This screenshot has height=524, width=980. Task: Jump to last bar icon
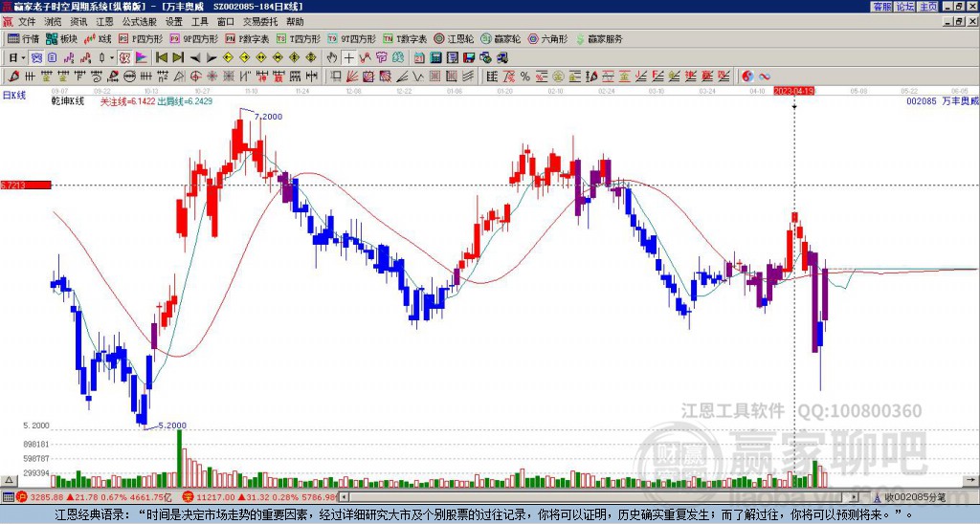coord(178,58)
